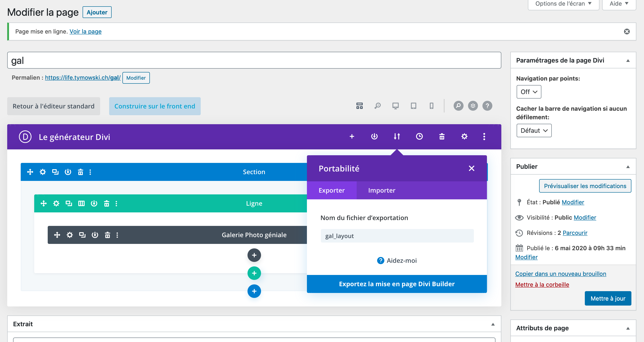
Task: Click the Ligne row column layout icon
Action: click(x=81, y=203)
